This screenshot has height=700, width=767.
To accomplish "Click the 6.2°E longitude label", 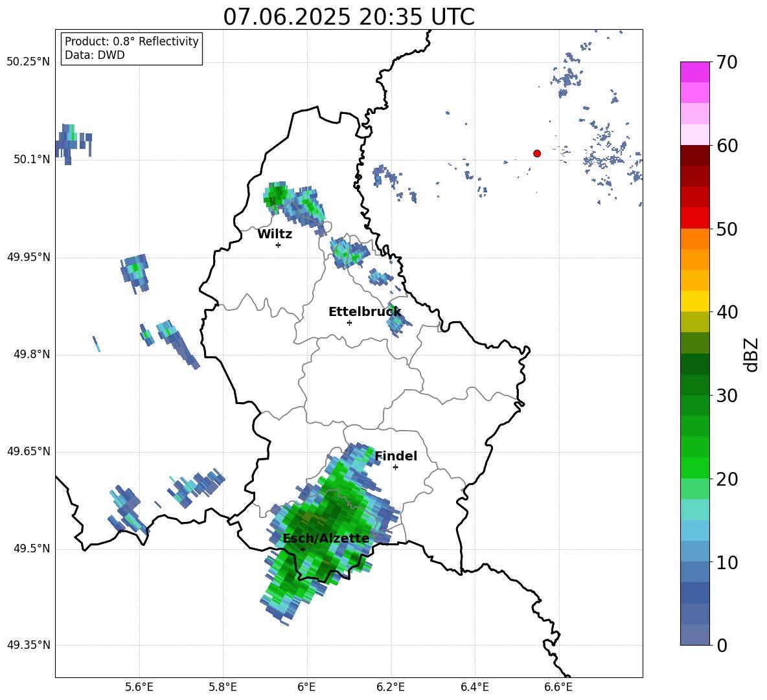I will pyautogui.click(x=391, y=687).
